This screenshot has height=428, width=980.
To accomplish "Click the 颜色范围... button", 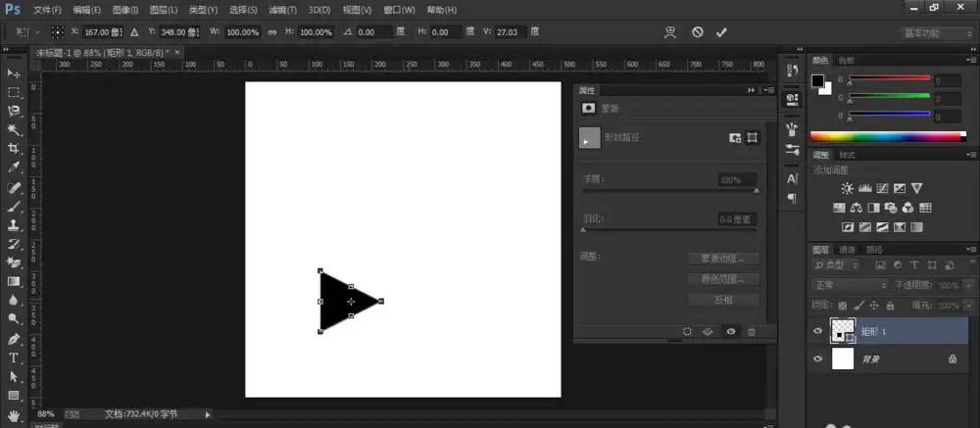I will tap(724, 279).
